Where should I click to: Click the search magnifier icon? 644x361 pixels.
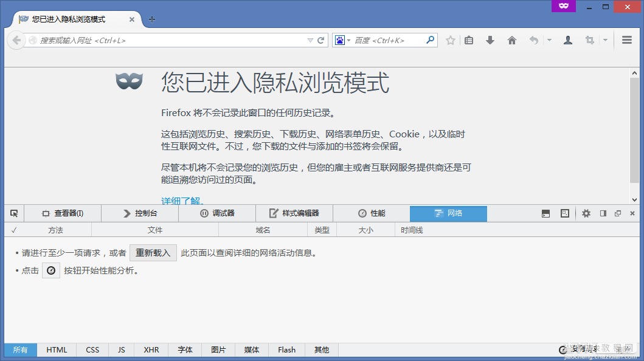430,40
